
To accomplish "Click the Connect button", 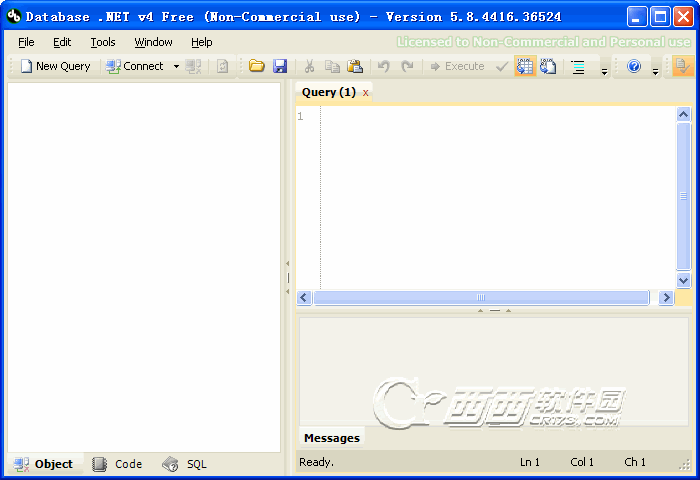I will tap(135, 67).
